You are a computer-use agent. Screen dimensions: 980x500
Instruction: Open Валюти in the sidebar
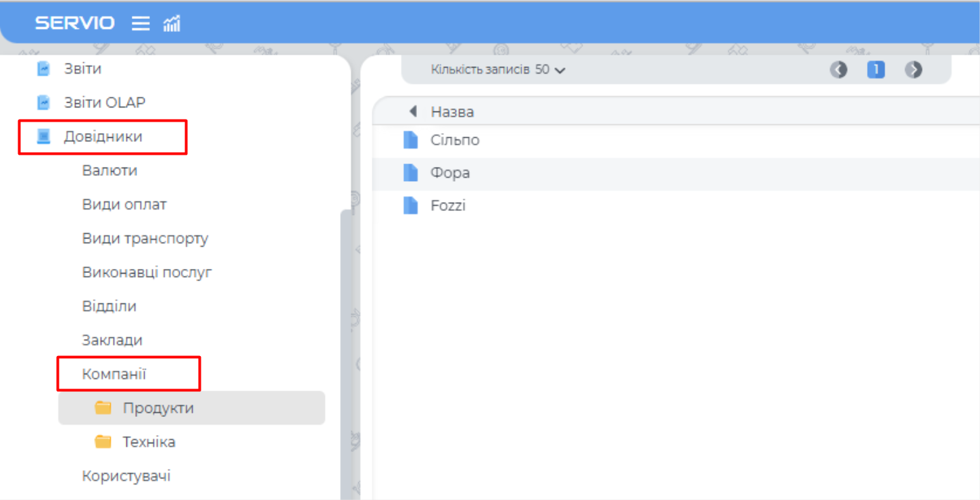[109, 171]
